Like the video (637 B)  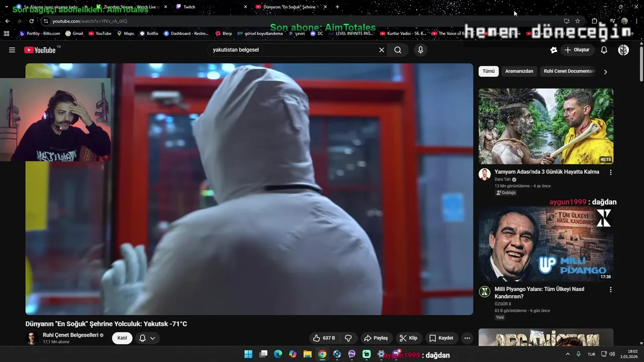(x=324, y=338)
